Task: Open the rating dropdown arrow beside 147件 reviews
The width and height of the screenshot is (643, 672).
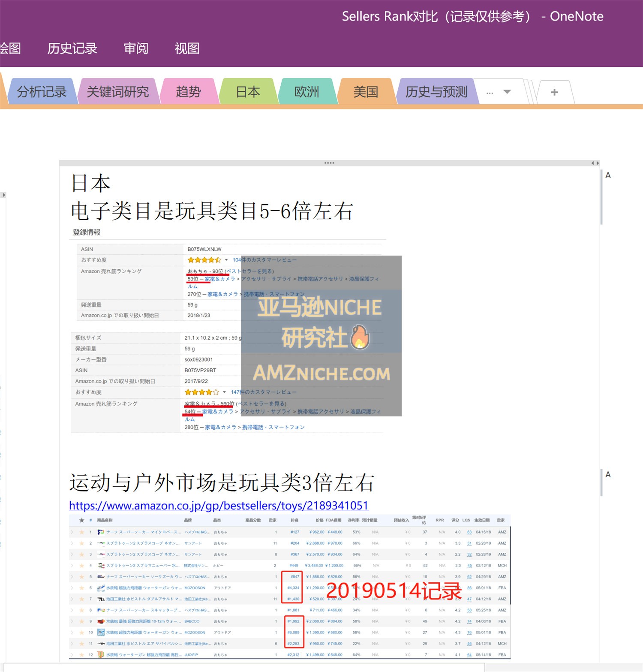Action: tap(224, 392)
